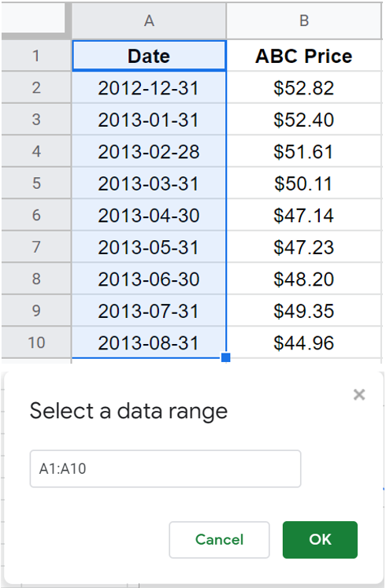Click the blue selection fill handle
Screen dimensions: 386x588
pos(226,357)
